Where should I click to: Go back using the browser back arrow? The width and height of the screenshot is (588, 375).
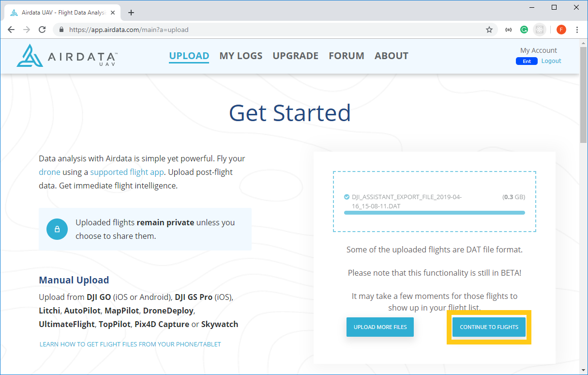point(11,30)
